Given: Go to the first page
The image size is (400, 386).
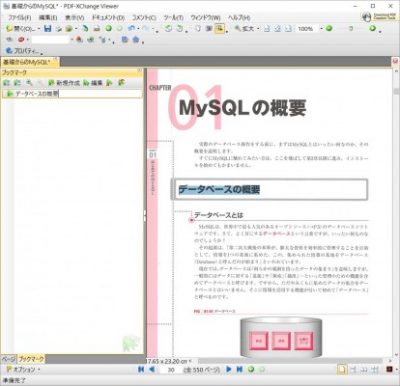Looking at the screenshot, I should (x=141, y=369).
